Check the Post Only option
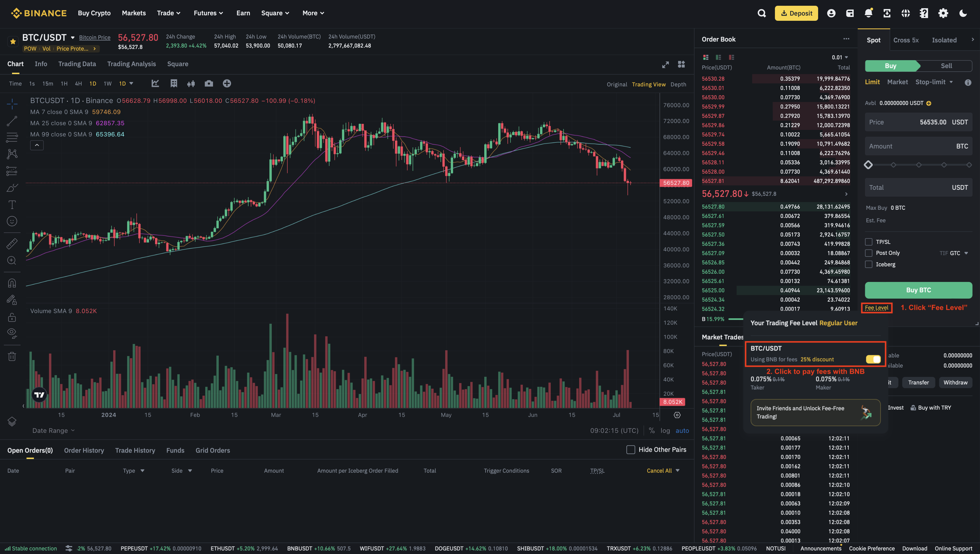 point(868,253)
